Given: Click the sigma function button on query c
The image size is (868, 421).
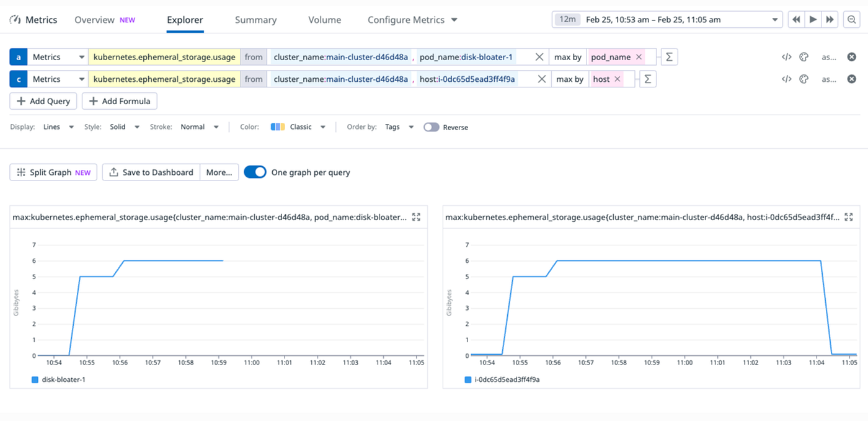Looking at the screenshot, I should coord(647,79).
